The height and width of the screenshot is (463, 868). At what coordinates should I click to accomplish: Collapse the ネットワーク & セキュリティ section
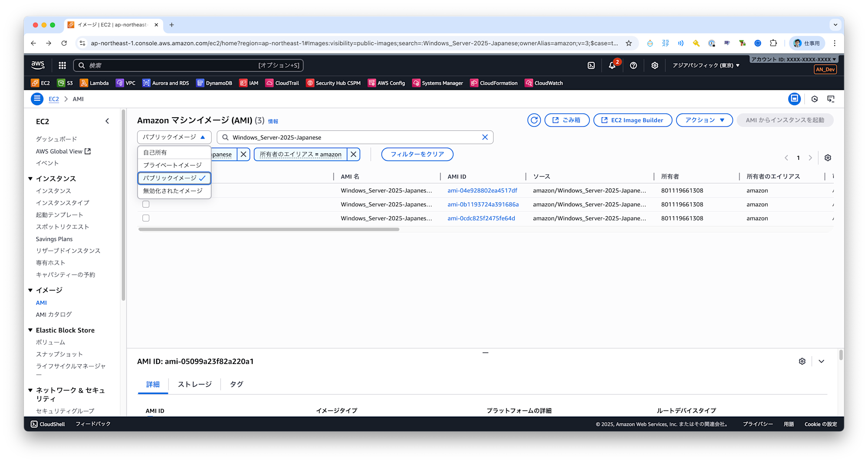click(x=30, y=390)
